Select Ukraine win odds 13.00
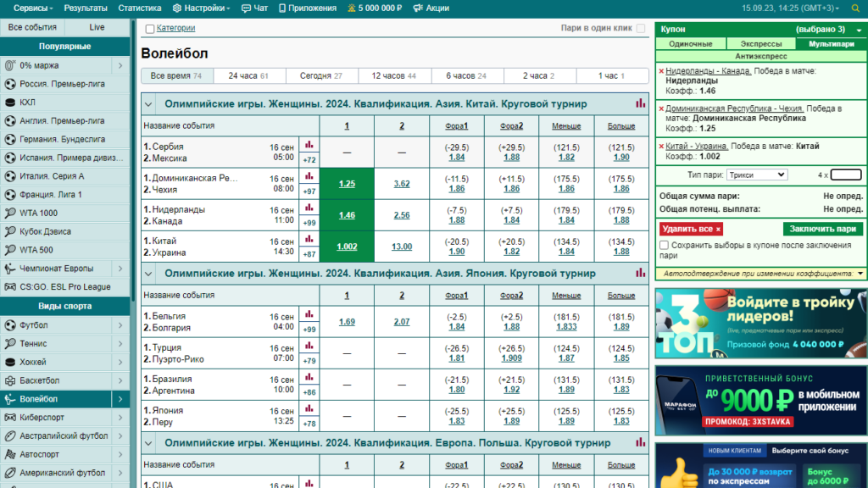Viewport: 868px width, 488px height. 402,247
